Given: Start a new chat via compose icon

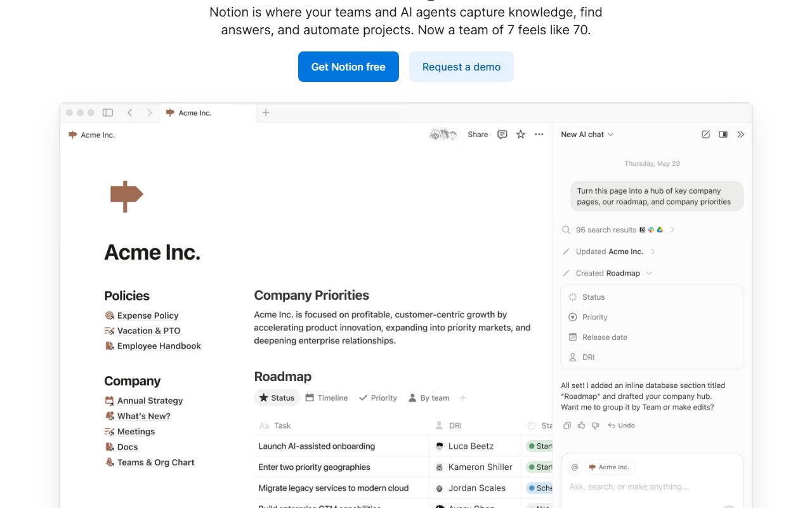Looking at the screenshot, I should (x=705, y=134).
